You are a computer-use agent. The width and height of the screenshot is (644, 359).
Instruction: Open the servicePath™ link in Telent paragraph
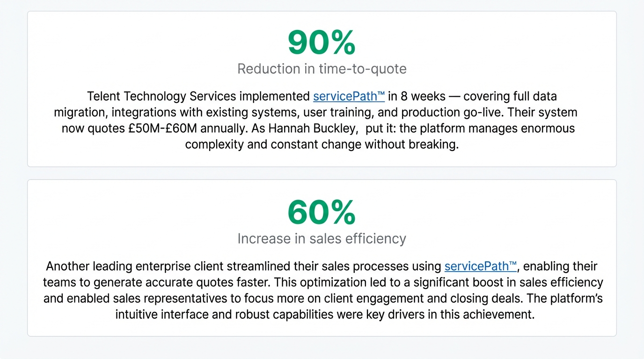[x=349, y=97]
